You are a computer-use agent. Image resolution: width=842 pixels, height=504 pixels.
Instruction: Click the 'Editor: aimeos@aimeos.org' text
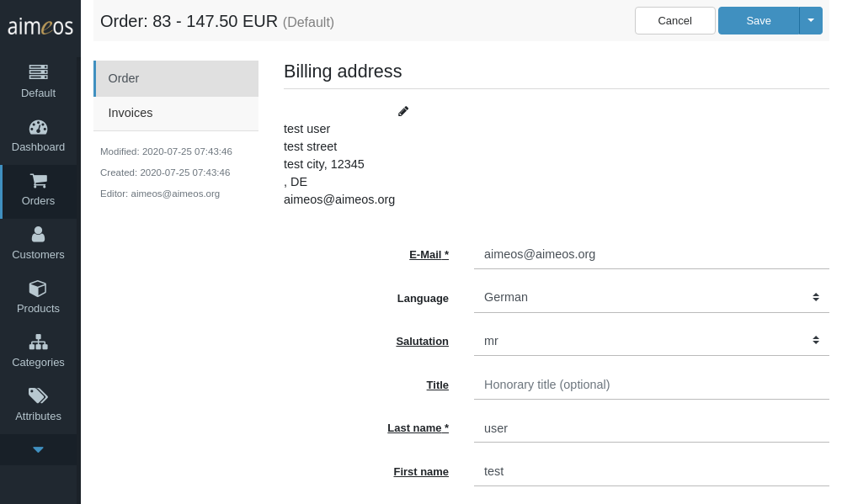point(160,194)
